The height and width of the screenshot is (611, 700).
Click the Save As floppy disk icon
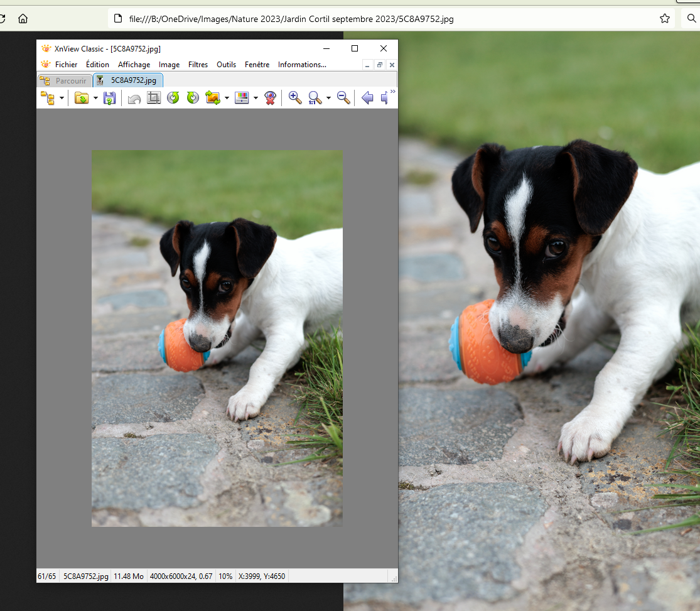[109, 98]
